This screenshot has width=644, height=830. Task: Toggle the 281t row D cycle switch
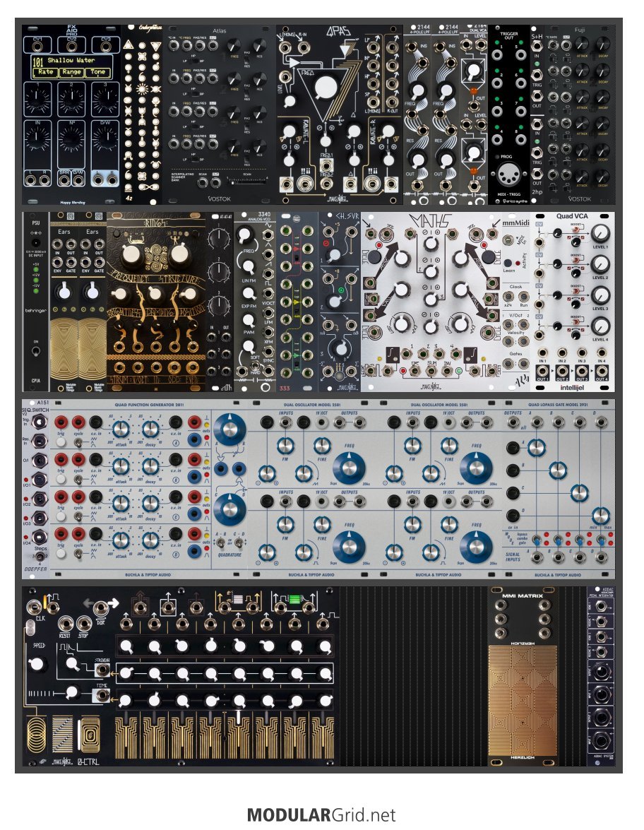(78, 553)
